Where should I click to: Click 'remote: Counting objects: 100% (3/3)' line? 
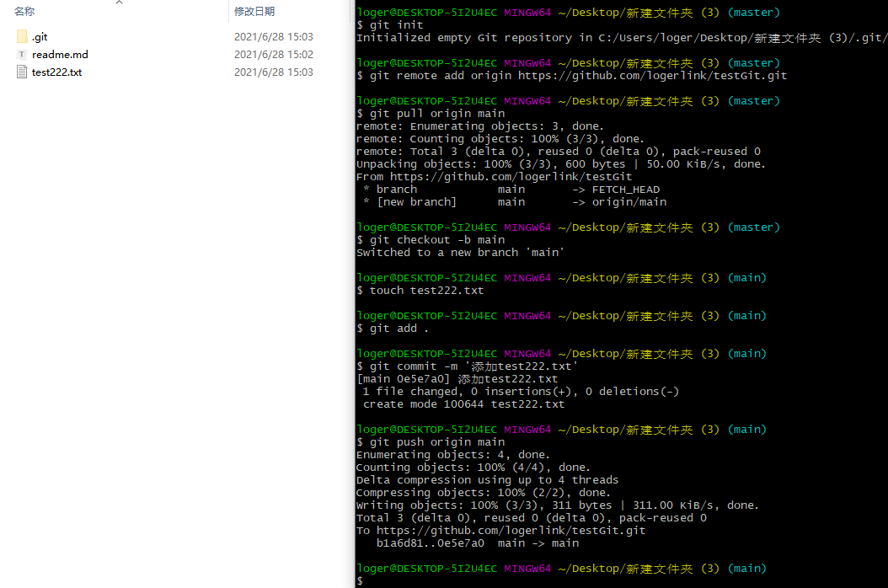[500, 139]
